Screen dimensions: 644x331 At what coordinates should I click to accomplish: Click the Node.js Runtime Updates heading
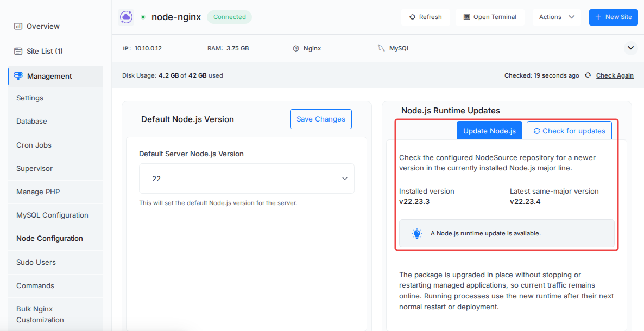451,111
